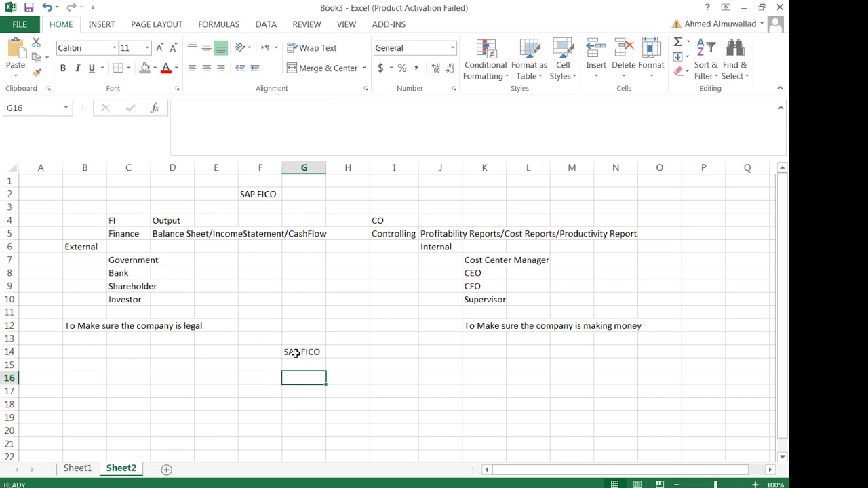Click the Paste button
Screen dimensions: 868x488
tap(15, 54)
